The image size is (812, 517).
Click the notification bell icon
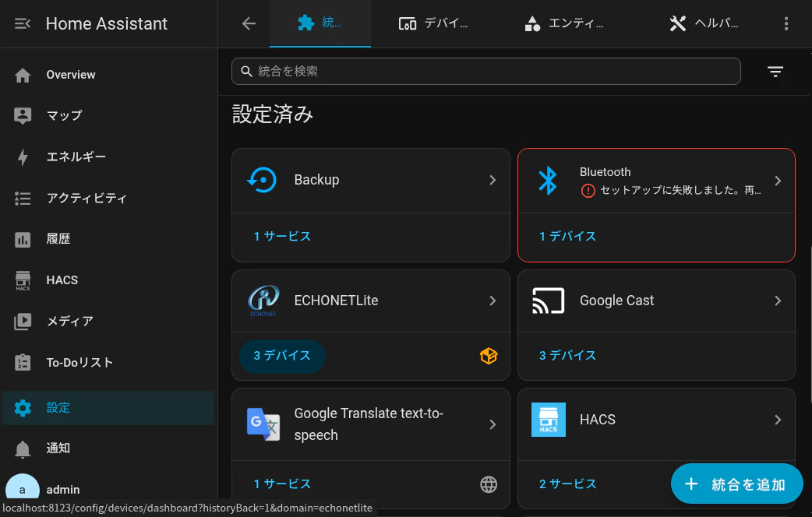23,448
